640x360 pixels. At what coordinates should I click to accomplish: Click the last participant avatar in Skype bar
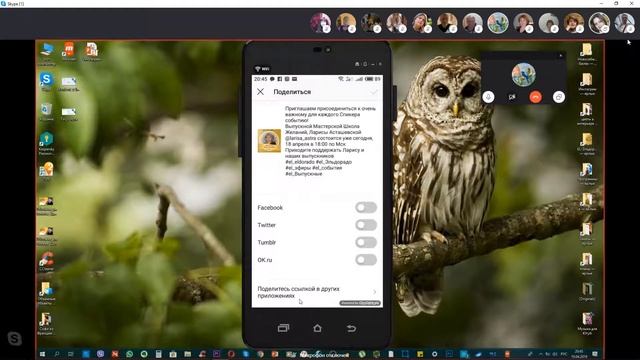[624, 22]
